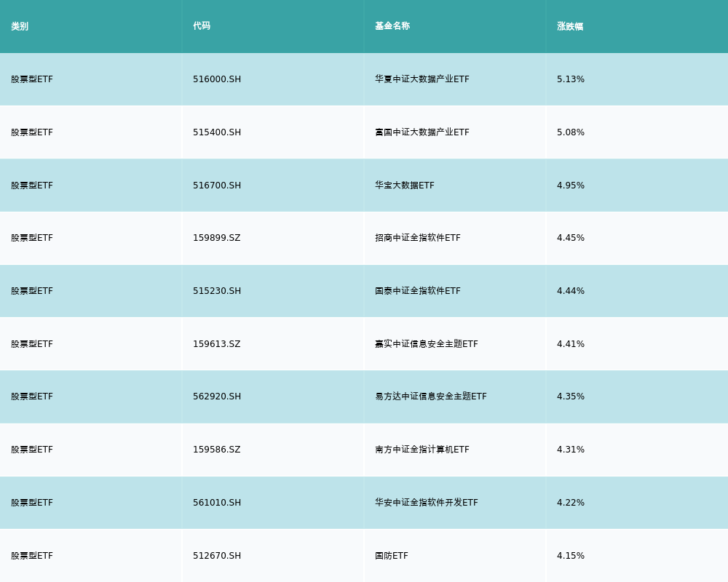
Task: Select fund code 512670.SH
Action: [217, 556]
